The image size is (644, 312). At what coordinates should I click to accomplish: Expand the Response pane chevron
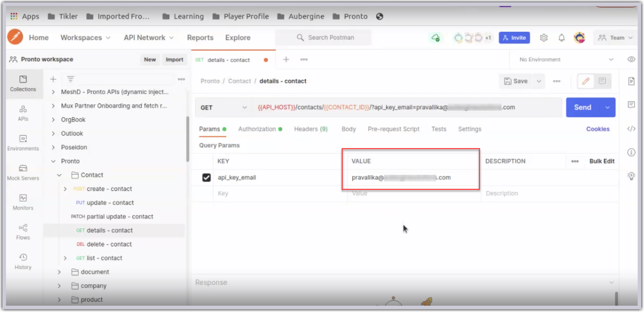tap(611, 283)
